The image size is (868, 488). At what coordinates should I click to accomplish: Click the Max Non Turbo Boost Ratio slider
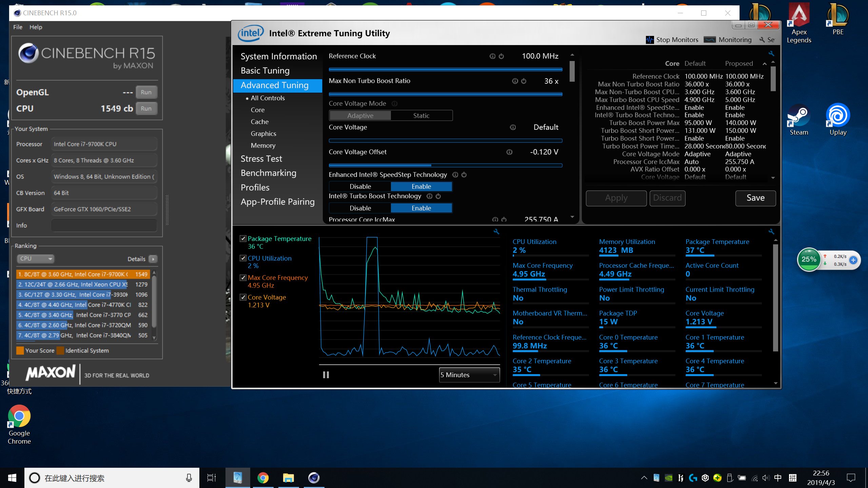click(446, 94)
